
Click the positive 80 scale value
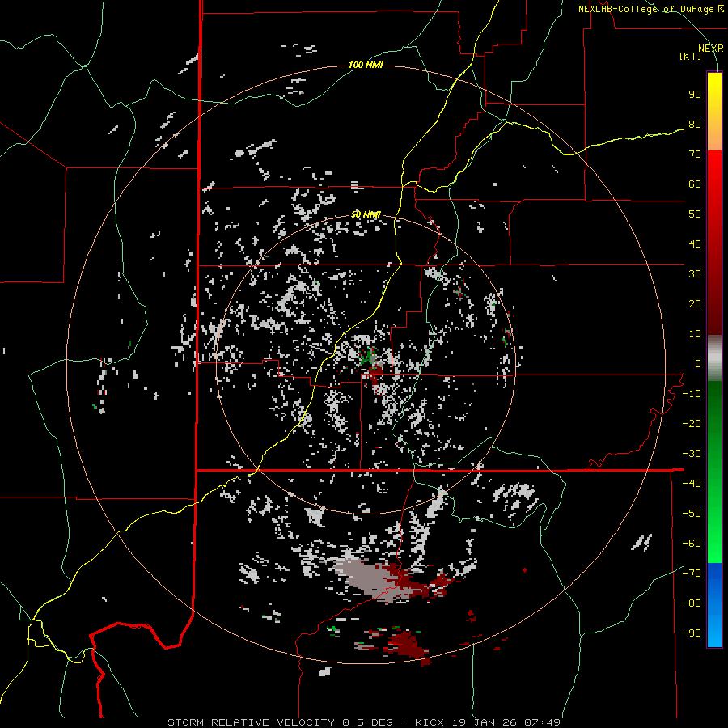pyautogui.click(x=695, y=125)
